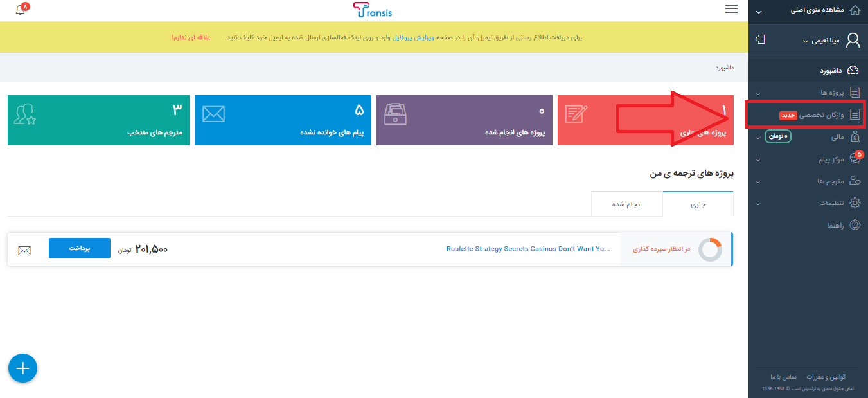Click the hamburger menu icon
Viewport: 868px width, 398px height.
[731, 8]
